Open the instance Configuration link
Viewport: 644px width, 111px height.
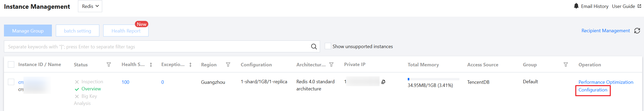click(593, 90)
